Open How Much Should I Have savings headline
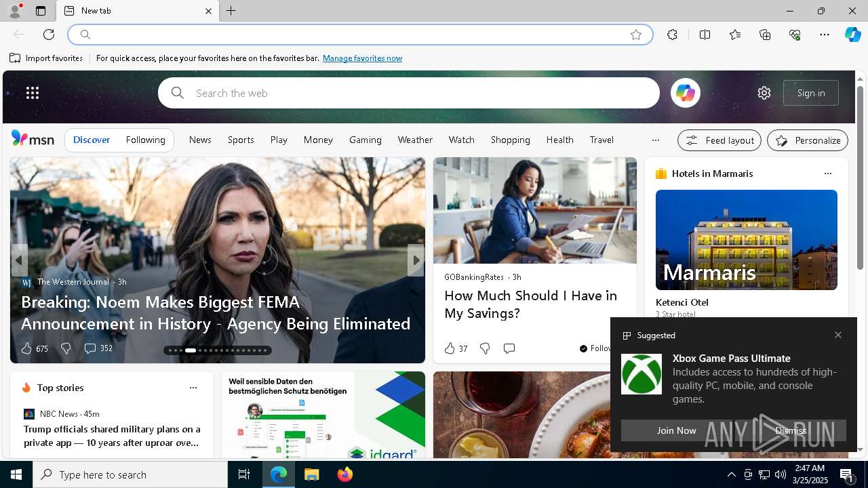The image size is (868, 488). tap(531, 304)
